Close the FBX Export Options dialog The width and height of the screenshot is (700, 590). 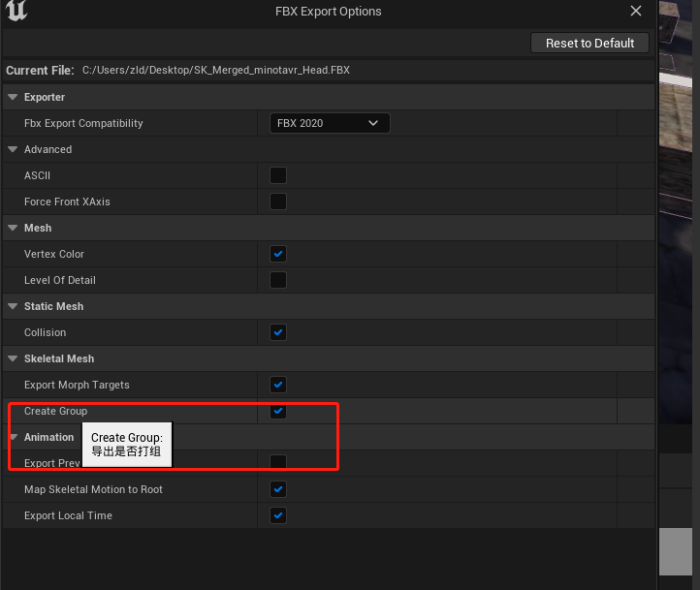pos(636,11)
